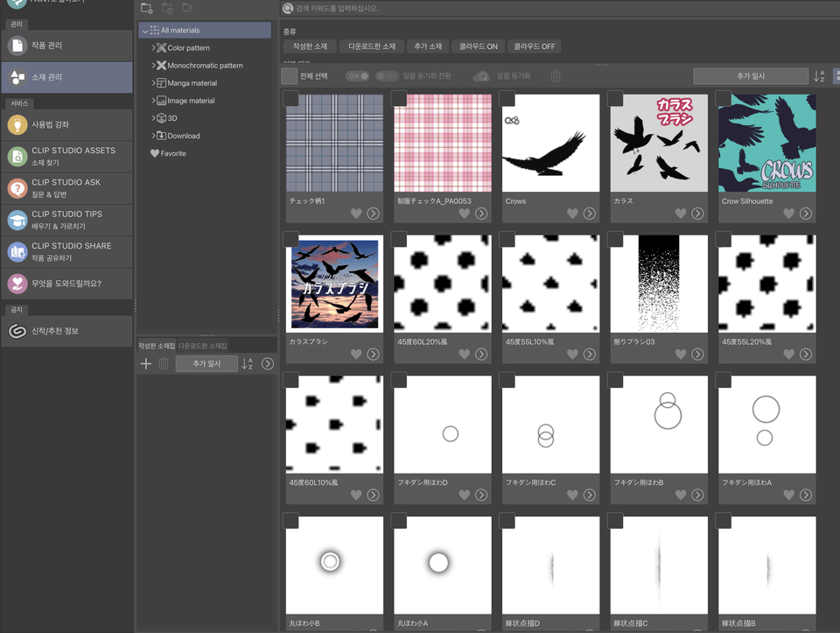840x633 pixels.
Task: Filter by 추가 소재
Action: pos(428,46)
